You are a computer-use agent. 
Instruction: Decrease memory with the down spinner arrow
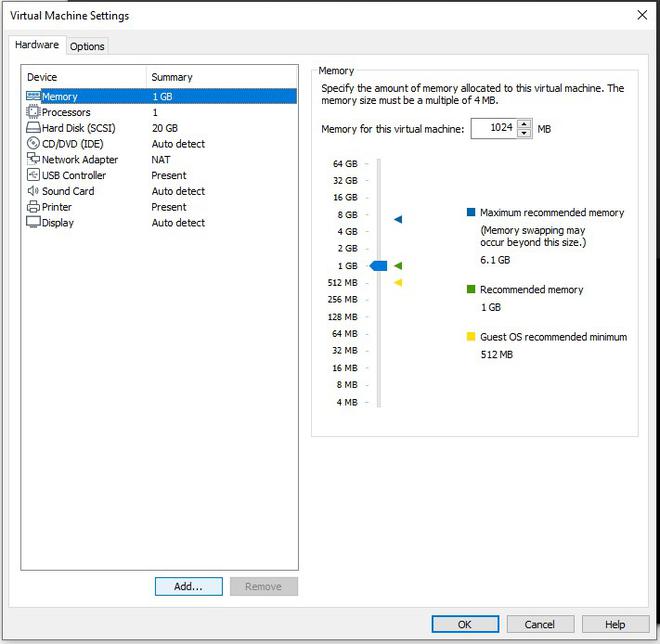[x=524, y=133]
